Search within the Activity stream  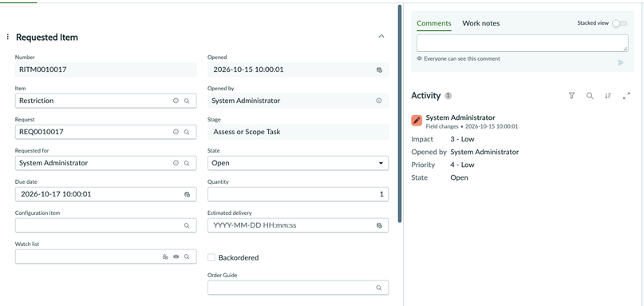[590, 96]
